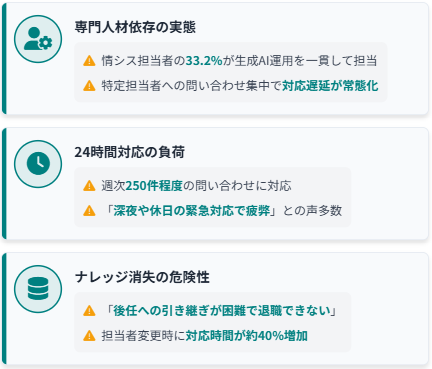Click the highlighted 33.2% text

coord(204,61)
